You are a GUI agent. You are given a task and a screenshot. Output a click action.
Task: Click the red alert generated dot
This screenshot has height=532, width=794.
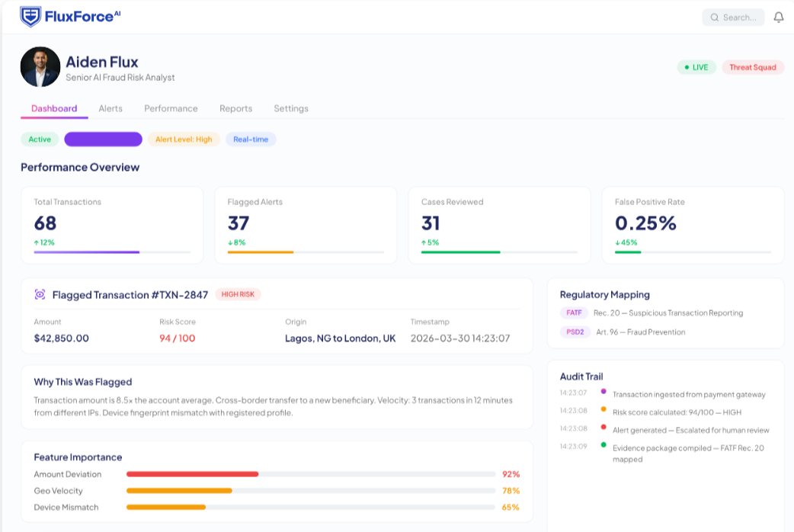point(603,427)
